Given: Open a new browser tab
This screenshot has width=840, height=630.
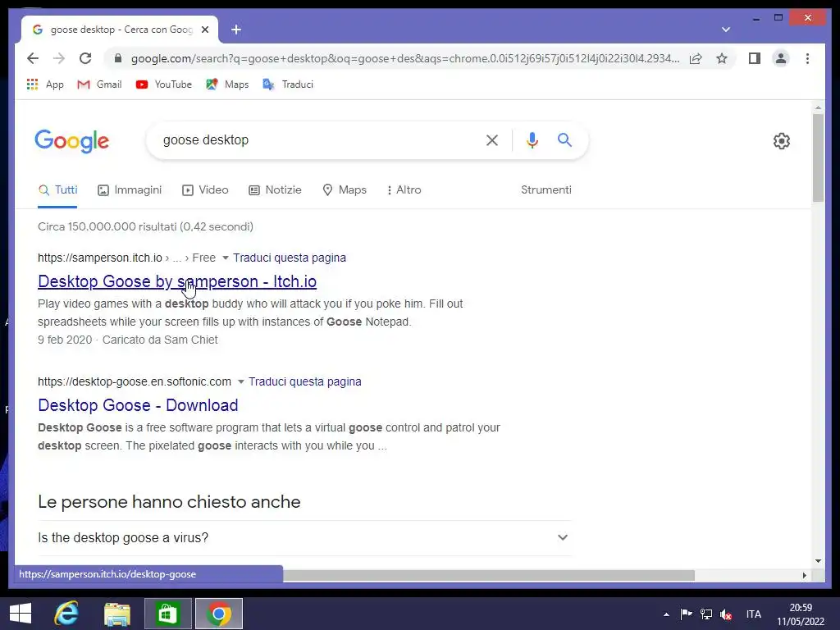Looking at the screenshot, I should pyautogui.click(x=236, y=30).
